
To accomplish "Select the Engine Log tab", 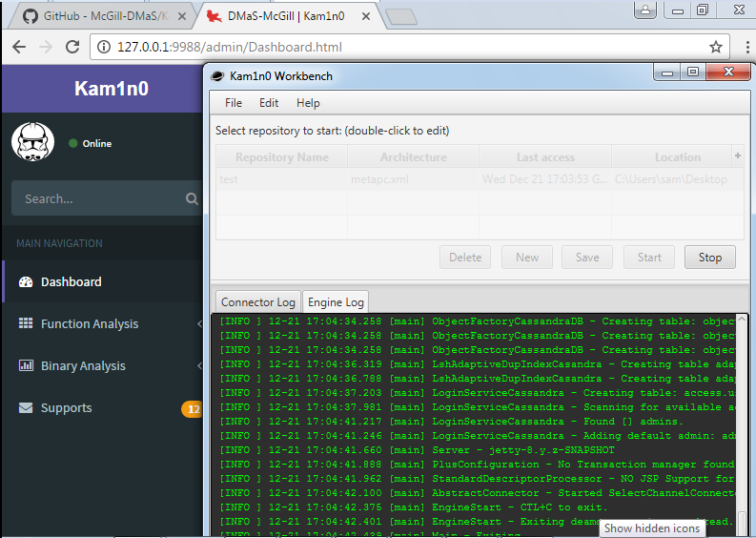I will tap(336, 302).
